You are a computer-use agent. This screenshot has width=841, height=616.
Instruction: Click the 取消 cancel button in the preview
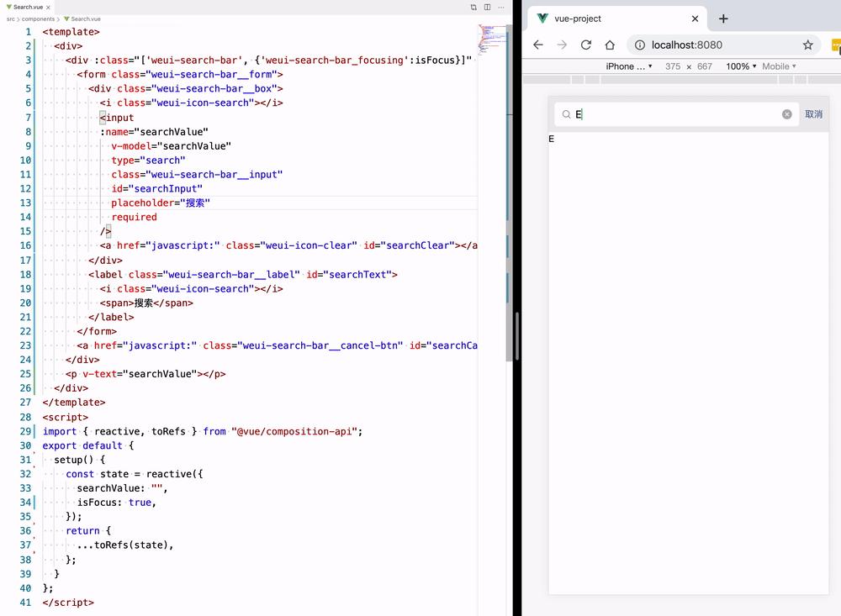pyautogui.click(x=813, y=113)
